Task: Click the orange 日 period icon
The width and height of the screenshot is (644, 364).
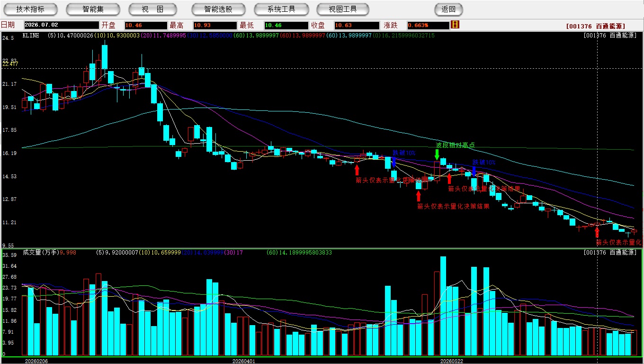Action: click(456, 25)
